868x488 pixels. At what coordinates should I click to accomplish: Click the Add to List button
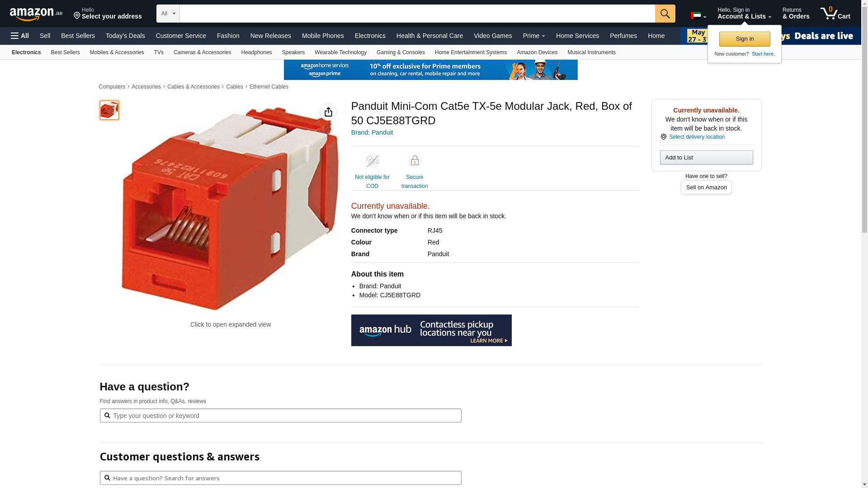(x=706, y=157)
